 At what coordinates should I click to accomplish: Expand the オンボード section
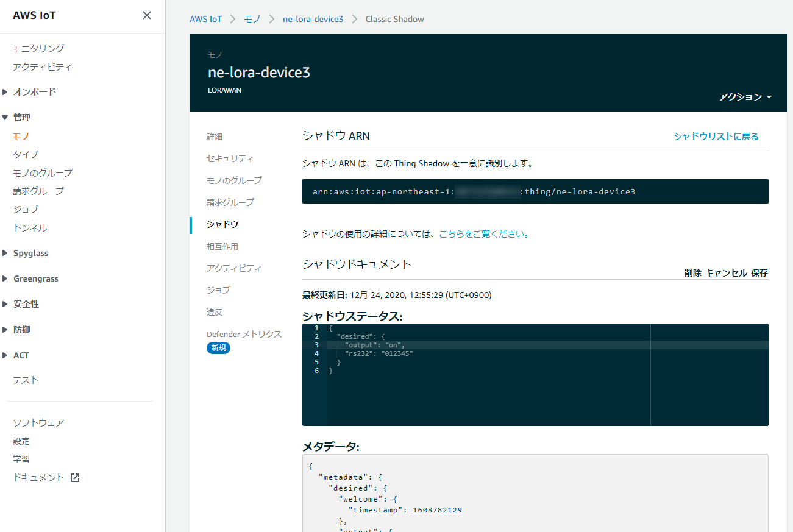(5, 92)
